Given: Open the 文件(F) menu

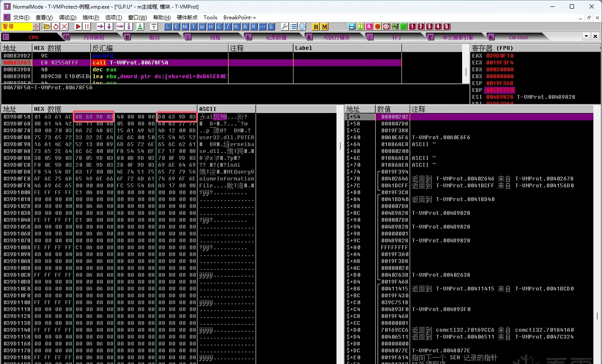Looking at the screenshot, I should [x=22, y=18].
